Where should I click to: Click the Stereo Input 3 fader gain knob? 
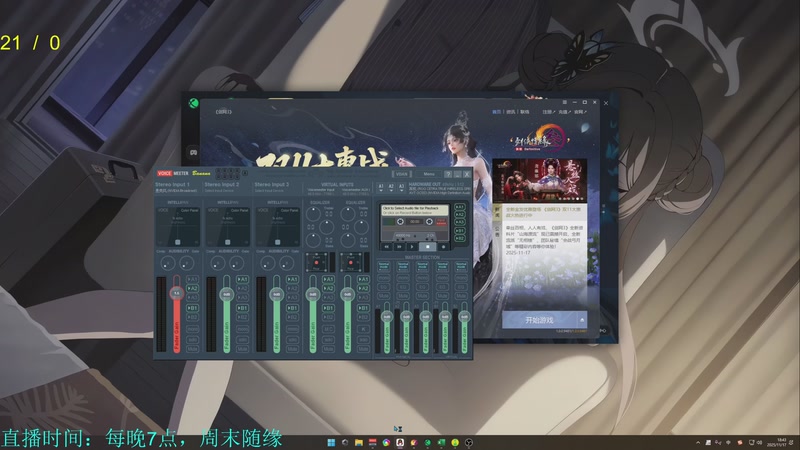277,294
